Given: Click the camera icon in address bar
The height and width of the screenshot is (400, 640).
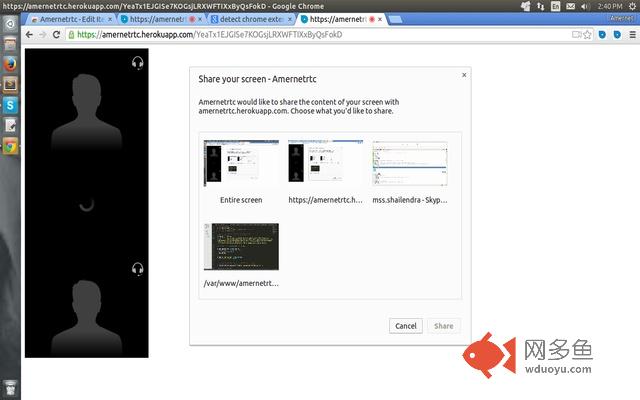Looking at the screenshot, I should 576,35.
